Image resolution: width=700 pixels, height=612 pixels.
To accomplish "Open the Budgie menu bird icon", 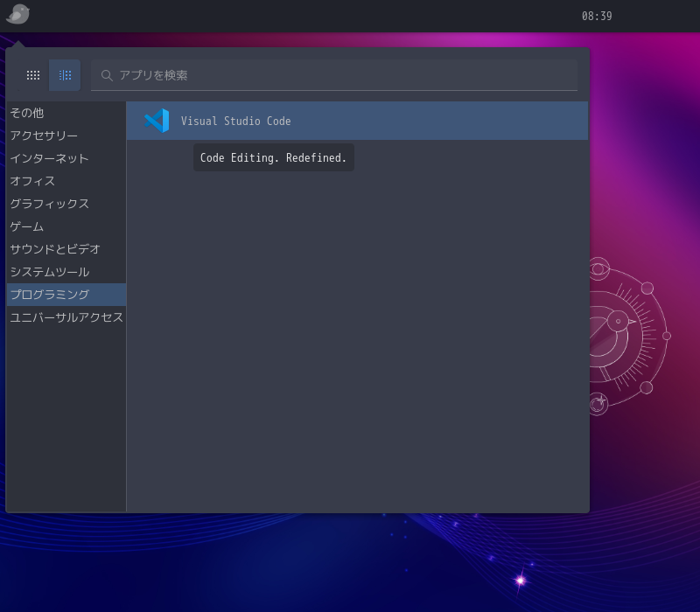I will pos(17,14).
